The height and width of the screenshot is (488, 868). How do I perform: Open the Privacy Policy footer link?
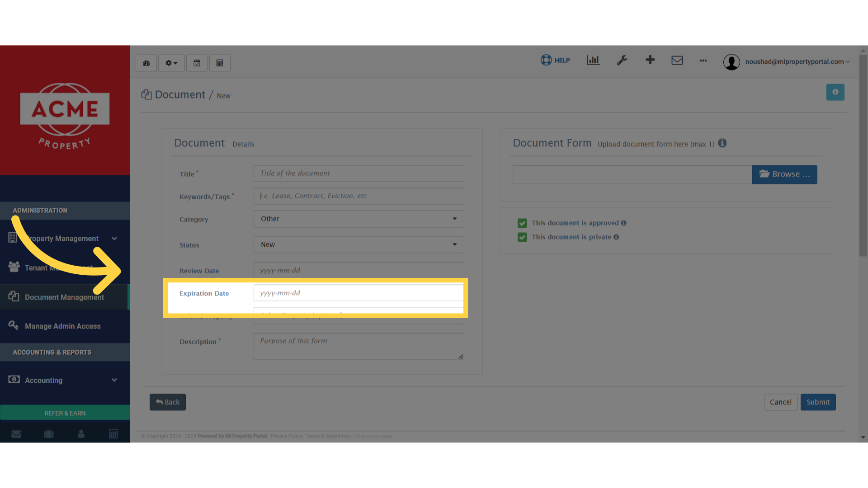[286, 436]
